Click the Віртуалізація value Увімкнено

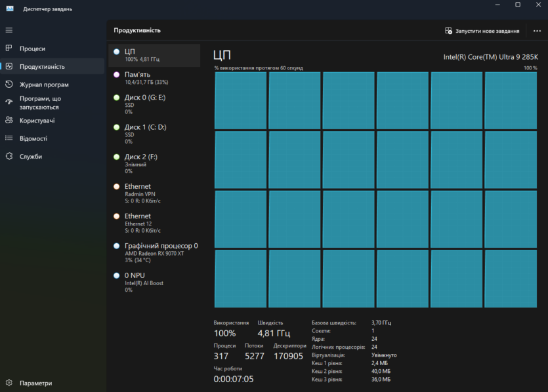[384, 355]
